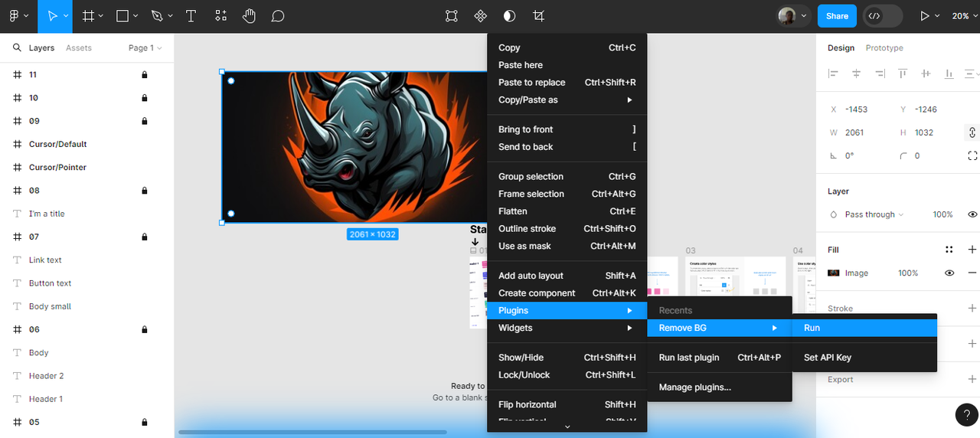Open the Help question mark button
The width and height of the screenshot is (980, 438).
click(x=967, y=414)
